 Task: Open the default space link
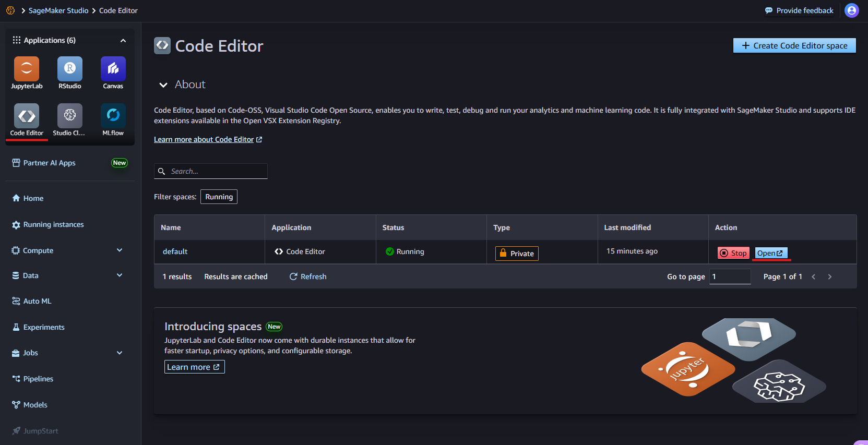pos(175,251)
